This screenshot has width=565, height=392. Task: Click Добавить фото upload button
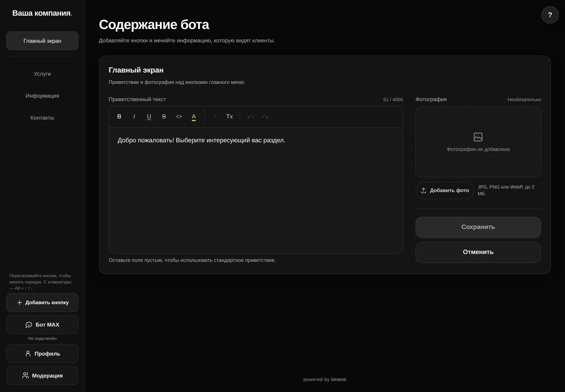point(445,191)
